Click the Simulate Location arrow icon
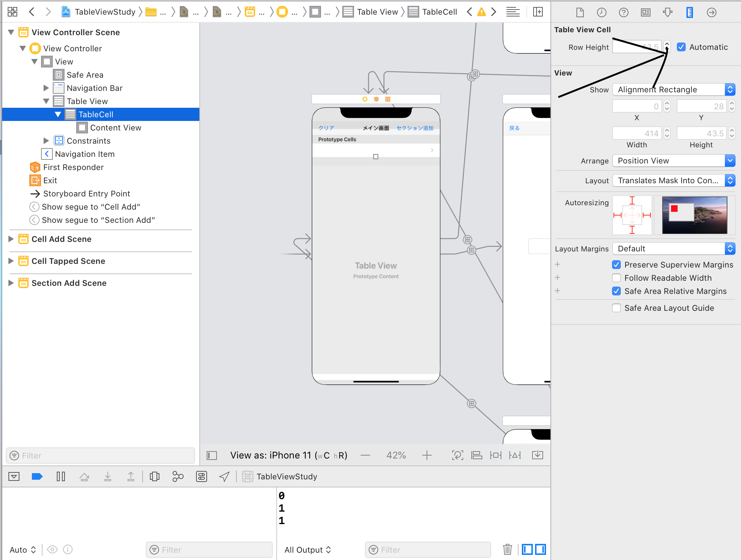The image size is (741, 560). click(x=224, y=476)
